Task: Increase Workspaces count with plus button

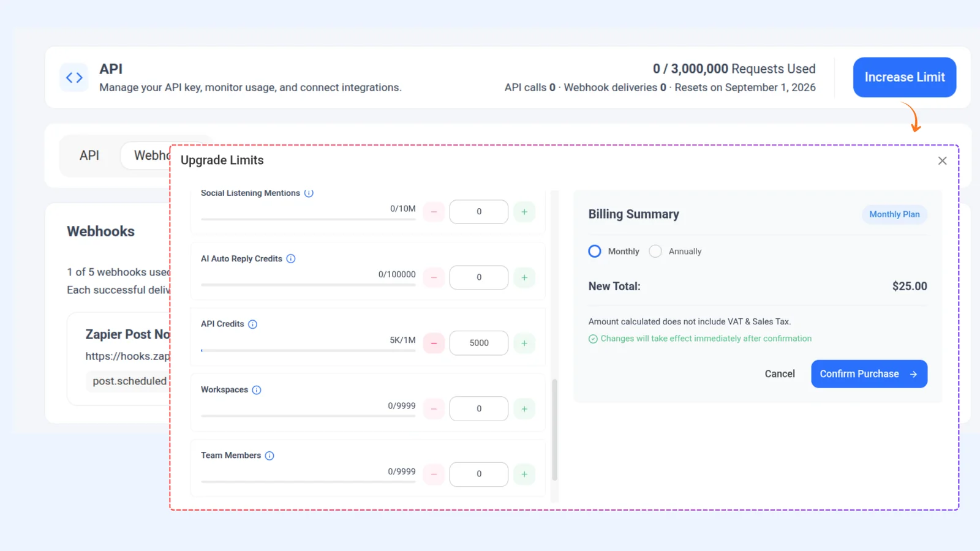Action: click(x=524, y=408)
